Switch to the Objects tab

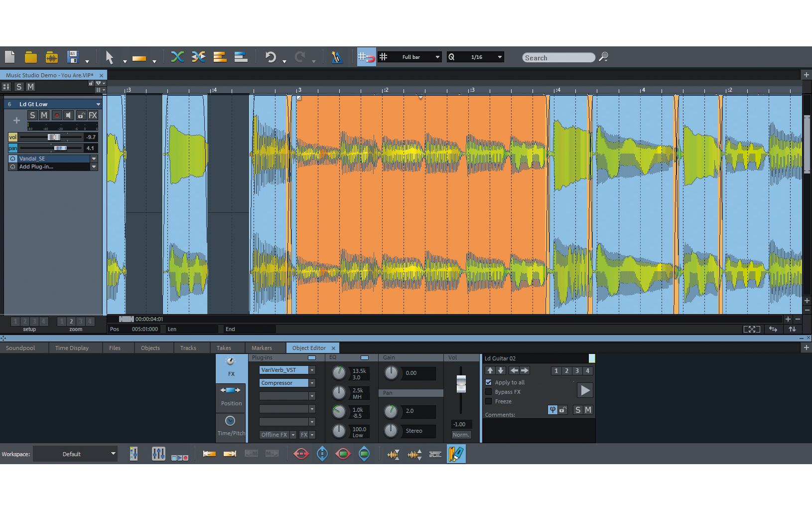tap(150, 348)
